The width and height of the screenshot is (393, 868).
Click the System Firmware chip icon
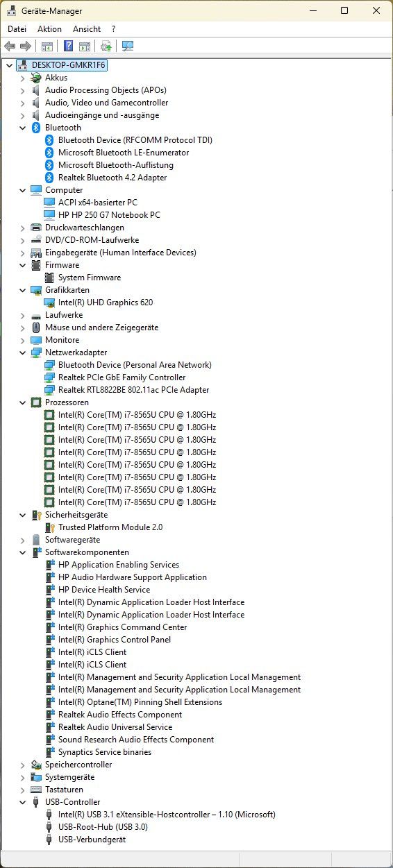[49, 278]
